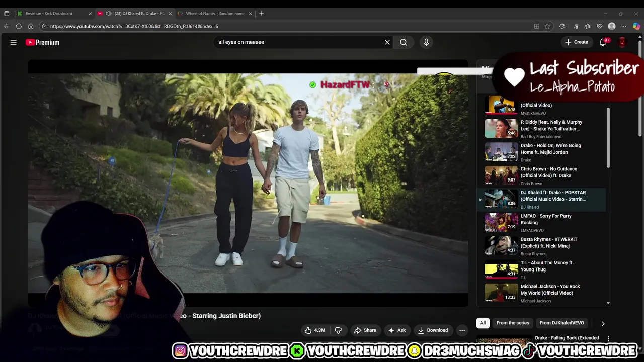This screenshot has height=362, width=644.
Task: Open the browser profile icon
Action: tap(612, 26)
